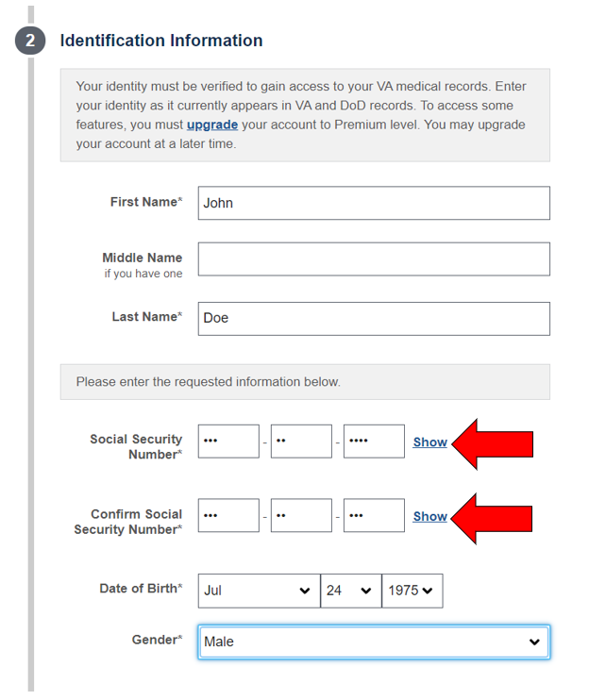Select the Last Name field
The image size is (589, 700).
[x=374, y=319]
